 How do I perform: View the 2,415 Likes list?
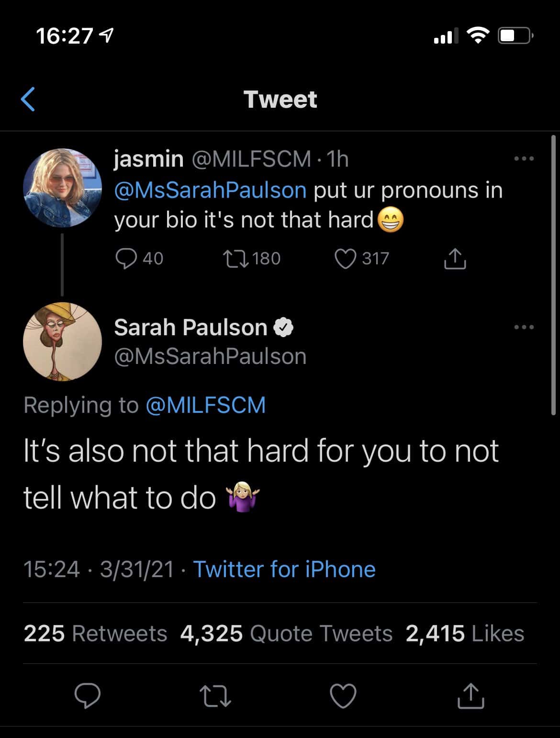click(465, 634)
